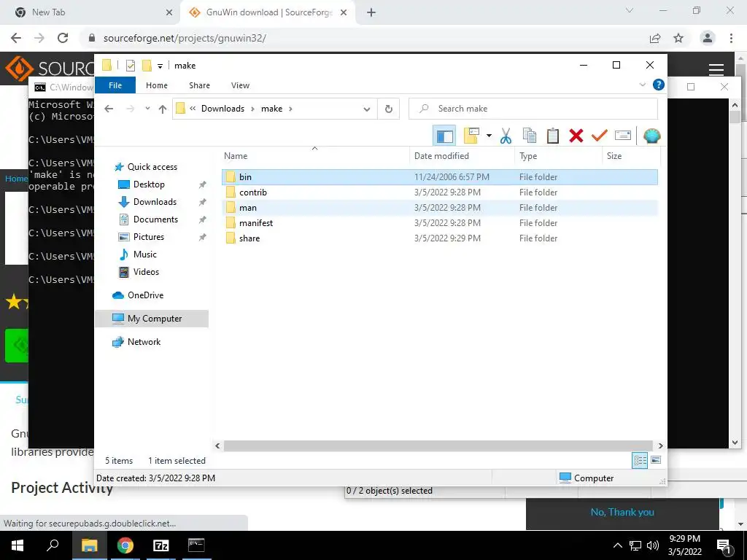The height and width of the screenshot is (560, 747).
Task: Open Music in navigation pane
Action: [145, 254]
